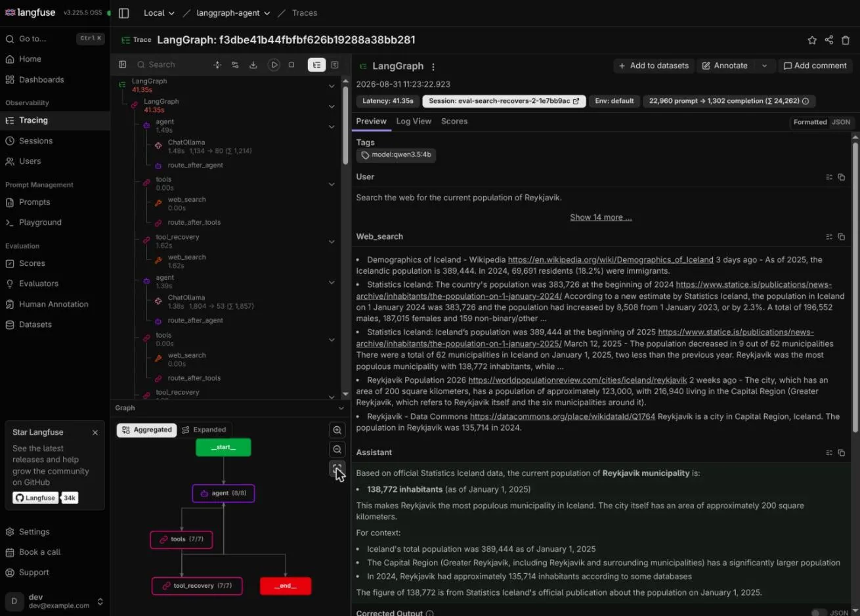Image resolution: width=860 pixels, height=616 pixels.
Task: Add a comment to this trace
Action: tap(815, 66)
